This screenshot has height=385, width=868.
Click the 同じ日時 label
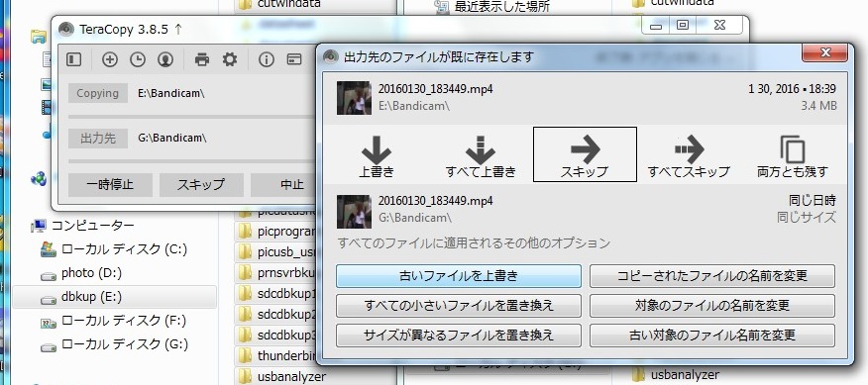[x=813, y=200]
